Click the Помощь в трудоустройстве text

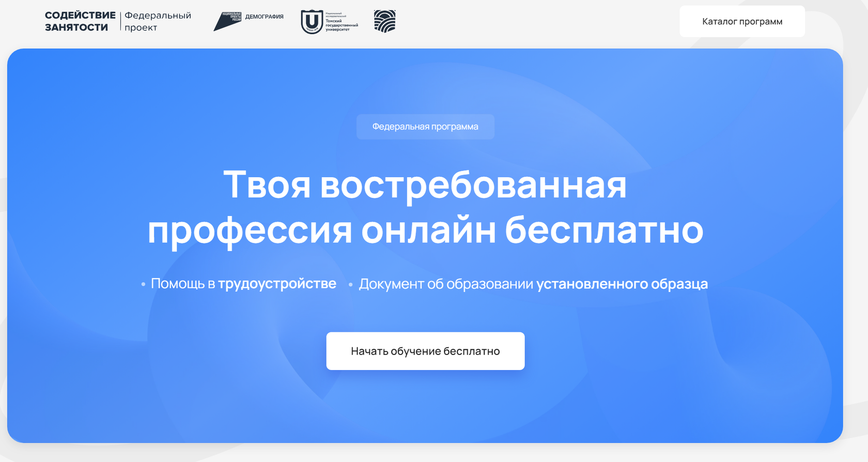[243, 284]
